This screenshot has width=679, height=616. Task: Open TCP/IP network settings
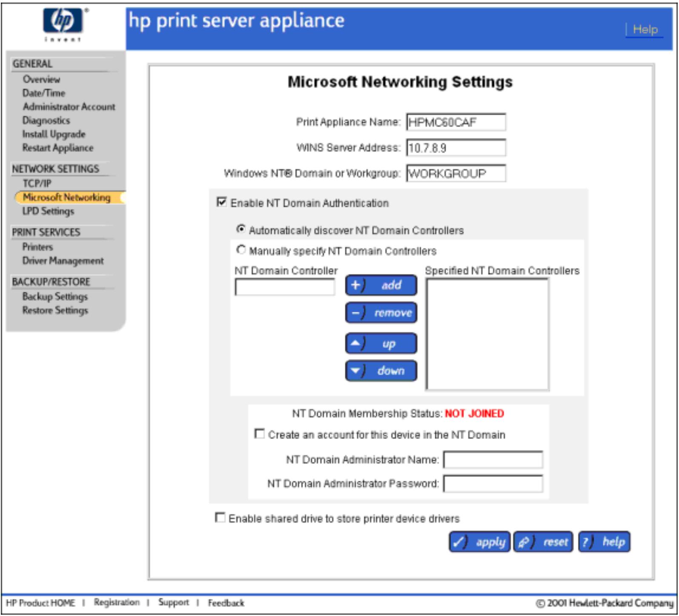pyautogui.click(x=37, y=183)
